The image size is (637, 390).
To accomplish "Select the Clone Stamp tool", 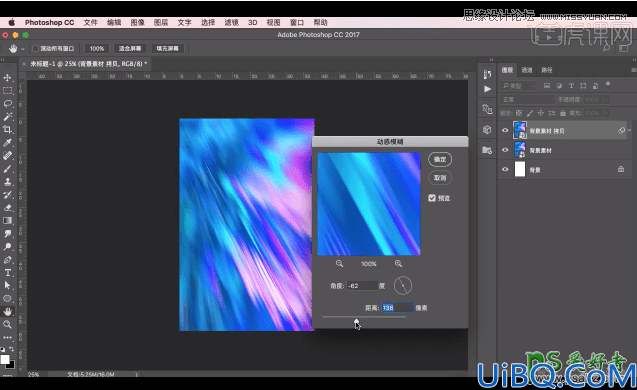I will [x=7, y=182].
